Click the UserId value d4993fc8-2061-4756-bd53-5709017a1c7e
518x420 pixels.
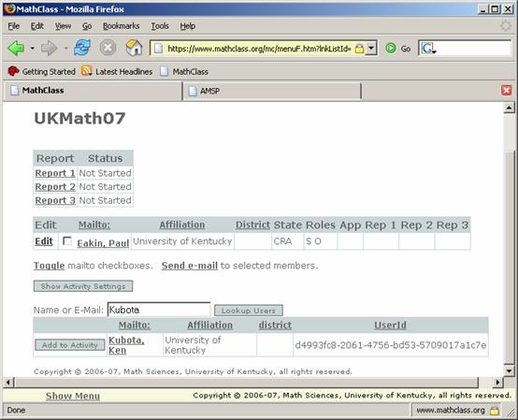pyautogui.click(x=391, y=345)
